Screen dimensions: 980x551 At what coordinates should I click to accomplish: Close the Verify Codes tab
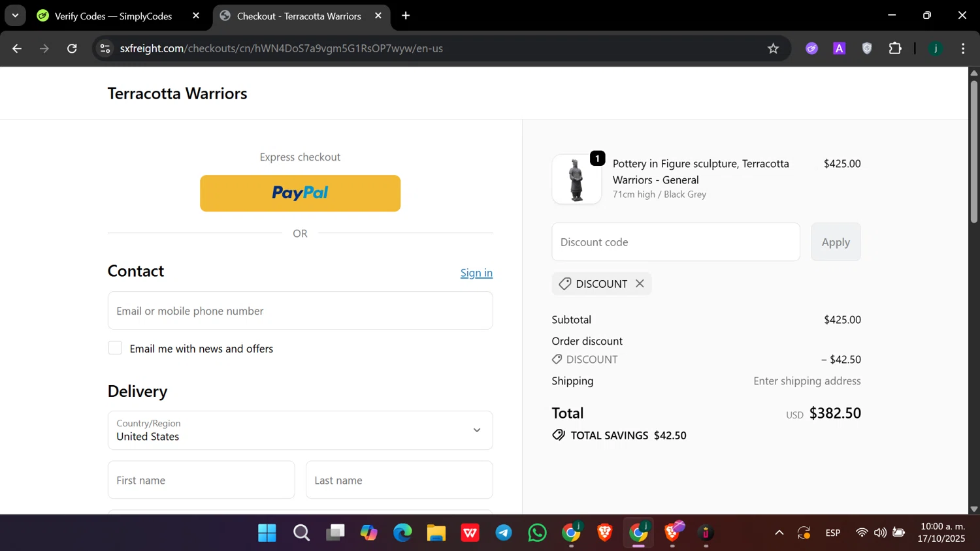(196, 16)
